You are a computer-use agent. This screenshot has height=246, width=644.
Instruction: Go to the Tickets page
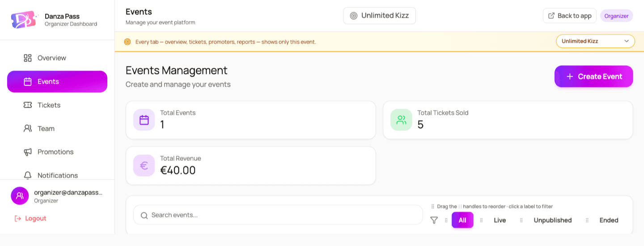(x=57, y=105)
